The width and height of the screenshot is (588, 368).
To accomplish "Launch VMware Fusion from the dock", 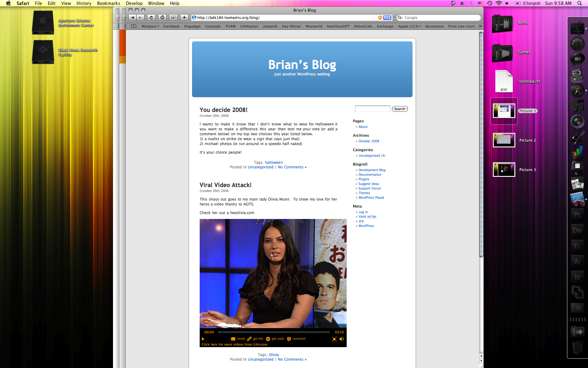I will pos(577,292).
